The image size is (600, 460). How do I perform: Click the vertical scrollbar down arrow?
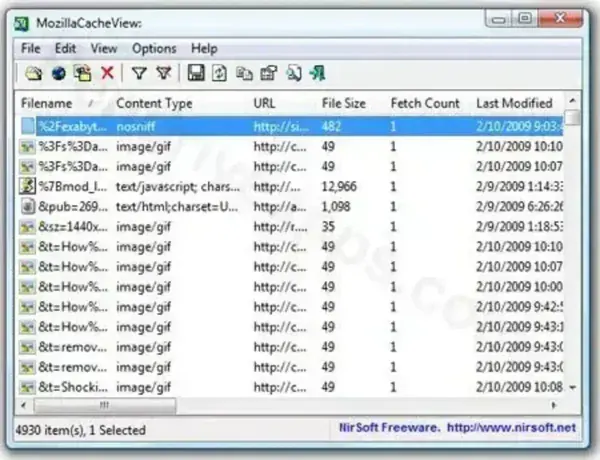click(572, 388)
